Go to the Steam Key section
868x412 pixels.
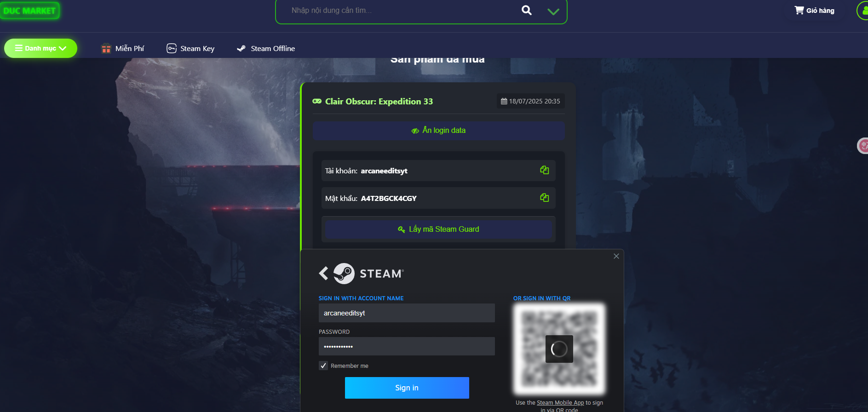[190, 48]
